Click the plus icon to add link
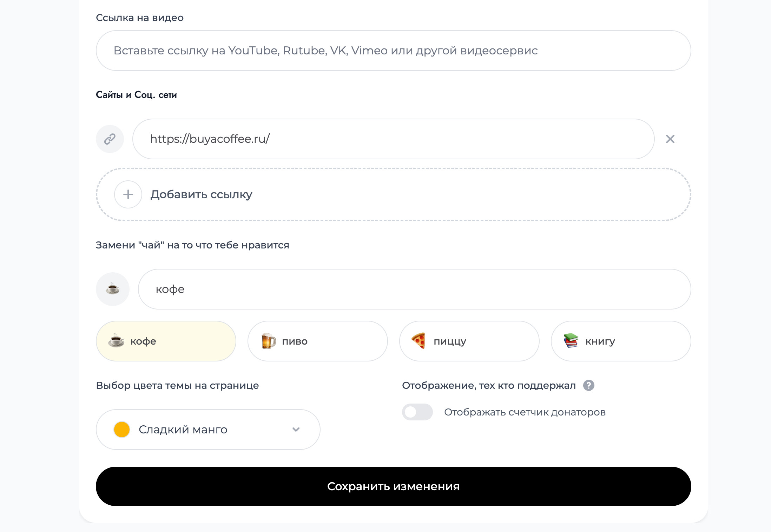771x532 pixels. [128, 194]
